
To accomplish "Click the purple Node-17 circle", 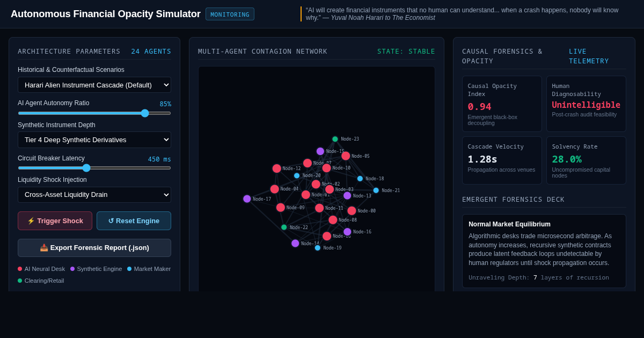I will click(247, 199).
